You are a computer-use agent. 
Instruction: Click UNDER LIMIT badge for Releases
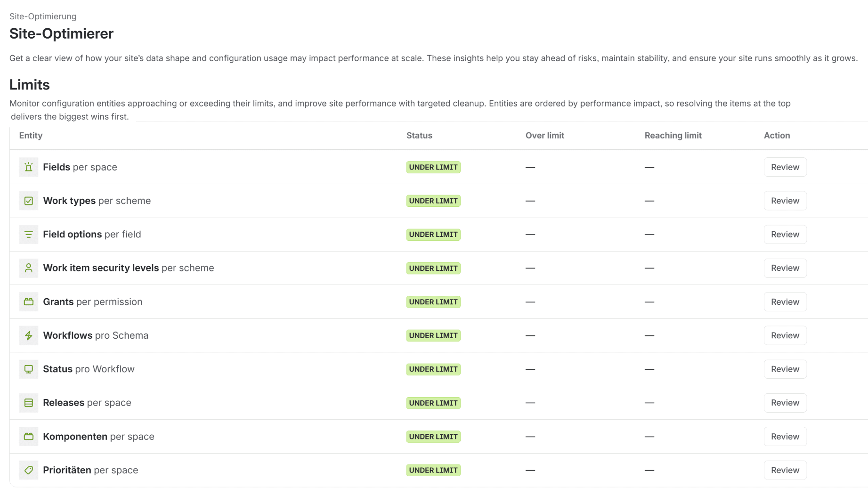coord(433,403)
